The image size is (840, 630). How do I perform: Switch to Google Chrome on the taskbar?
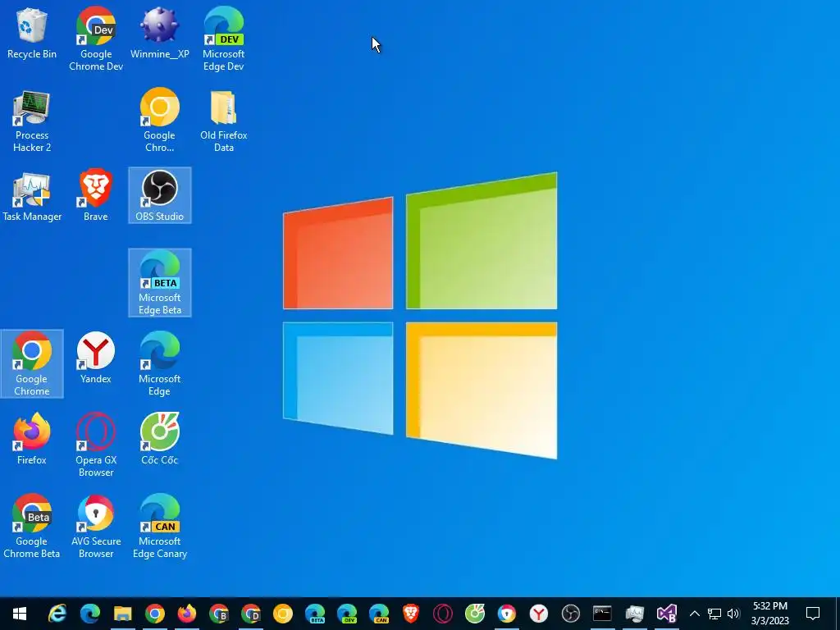point(155,614)
